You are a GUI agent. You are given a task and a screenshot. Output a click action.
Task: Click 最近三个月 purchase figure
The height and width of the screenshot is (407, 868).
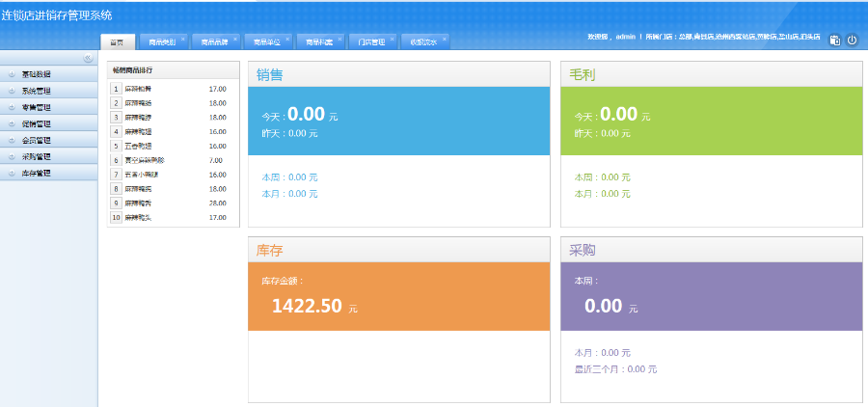615,369
